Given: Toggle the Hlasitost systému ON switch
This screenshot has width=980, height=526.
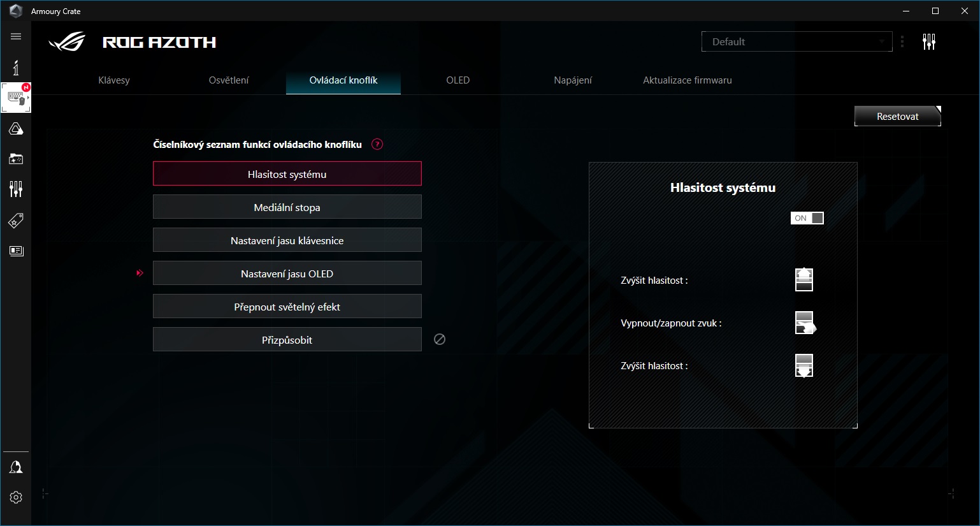Looking at the screenshot, I should point(807,218).
